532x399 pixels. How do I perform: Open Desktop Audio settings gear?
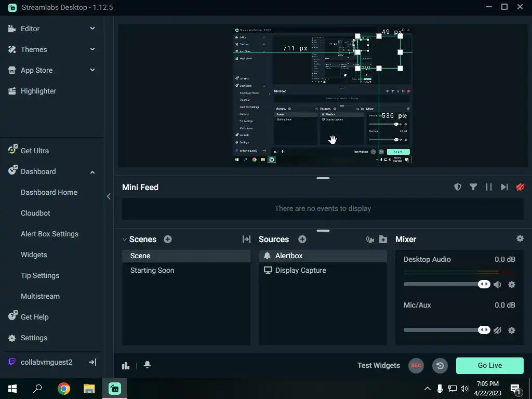[x=512, y=285]
